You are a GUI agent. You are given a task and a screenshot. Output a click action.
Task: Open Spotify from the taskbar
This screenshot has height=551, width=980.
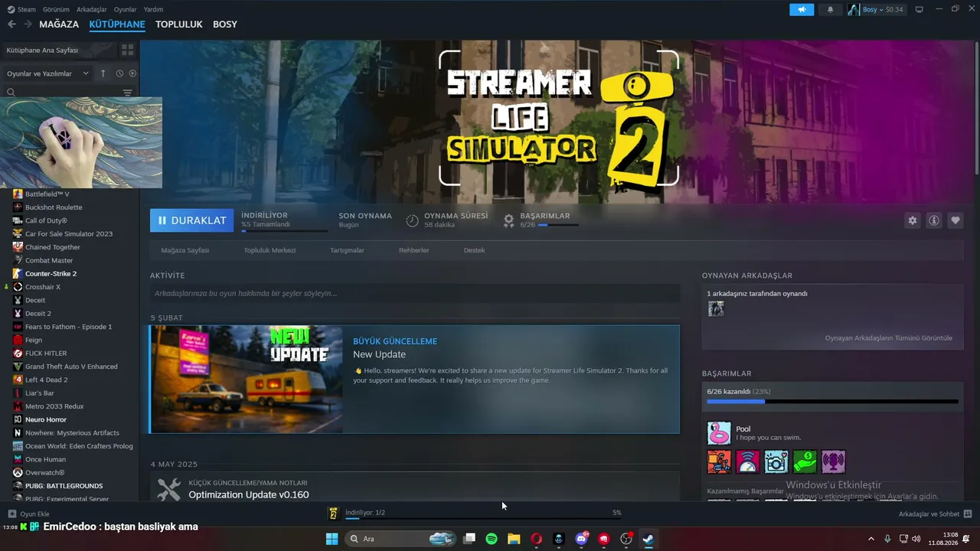(492, 539)
